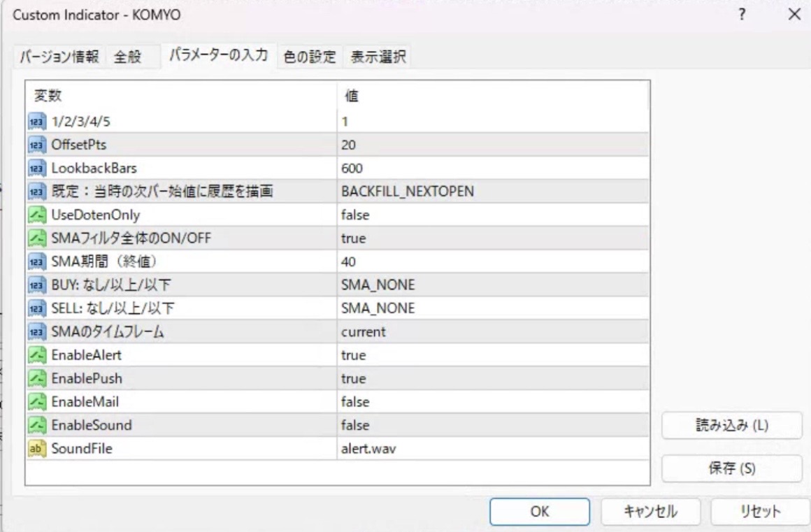Click the boolean icon beside EnablePush
This screenshot has height=532, width=811.
37,378
